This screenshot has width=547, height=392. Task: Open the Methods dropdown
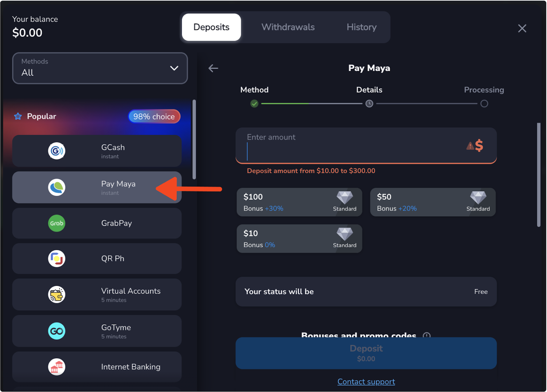point(100,68)
